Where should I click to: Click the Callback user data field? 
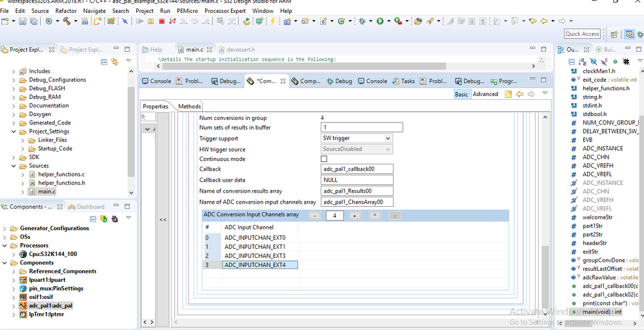(x=356, y=180)
